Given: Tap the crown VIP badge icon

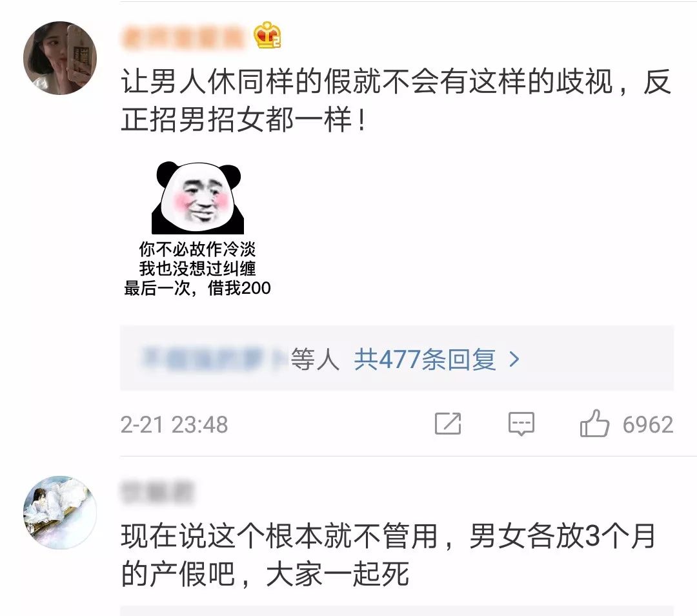Looking at the screenshot, I should (x=268, y=35).
